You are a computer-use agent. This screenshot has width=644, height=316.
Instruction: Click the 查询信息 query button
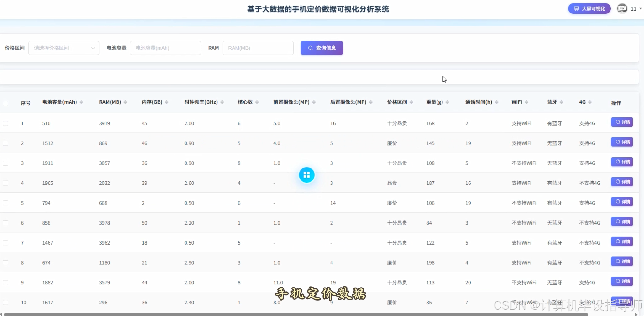(x=322, y=48)
